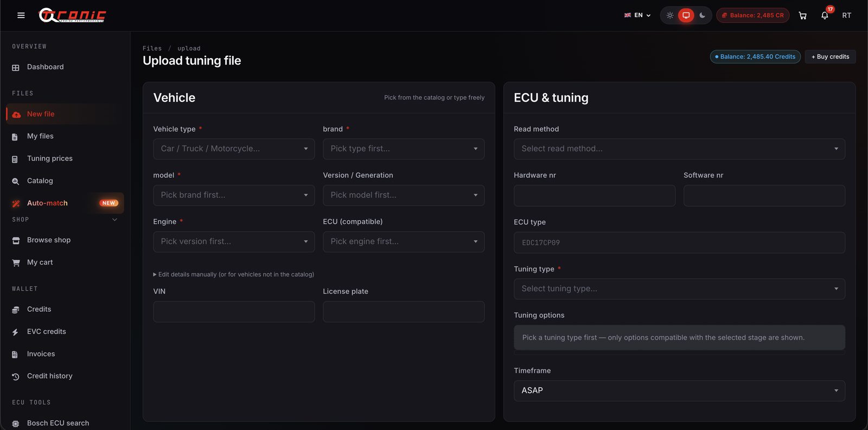868x430 pixels.
Task: Click the Browse shop store icon
Action: tap(16, 240)
